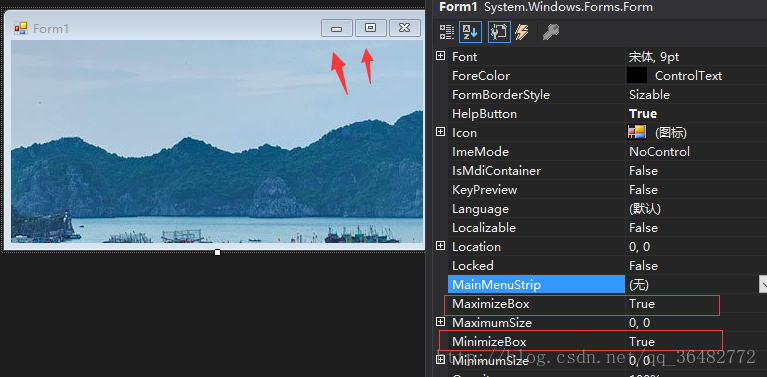Sort the properties alphabetically
767x377 pixels.
point(470,32)
